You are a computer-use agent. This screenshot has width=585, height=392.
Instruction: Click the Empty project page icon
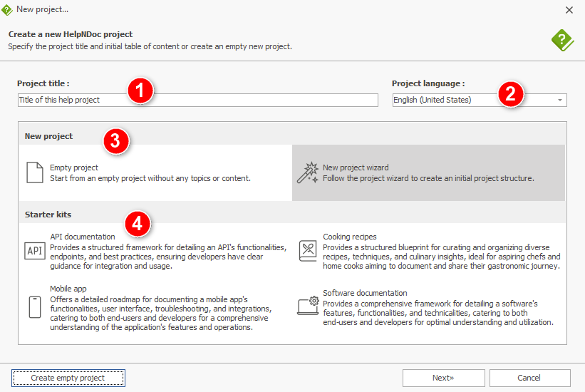(x=35, y=172)
